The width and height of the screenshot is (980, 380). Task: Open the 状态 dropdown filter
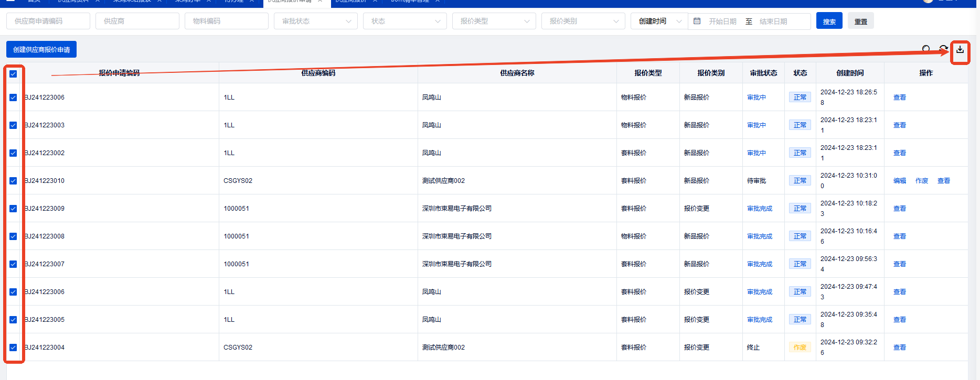(x=405, y=21)
